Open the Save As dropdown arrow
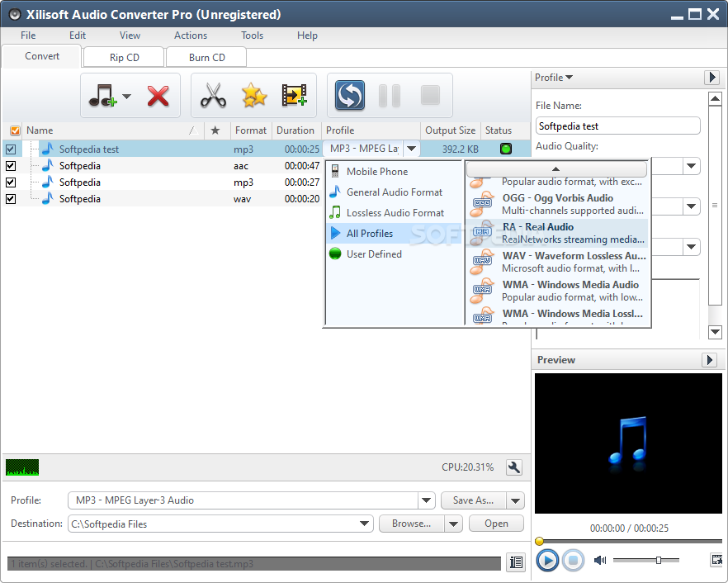Screen dimensions: 728x583 tap(515, 500)
